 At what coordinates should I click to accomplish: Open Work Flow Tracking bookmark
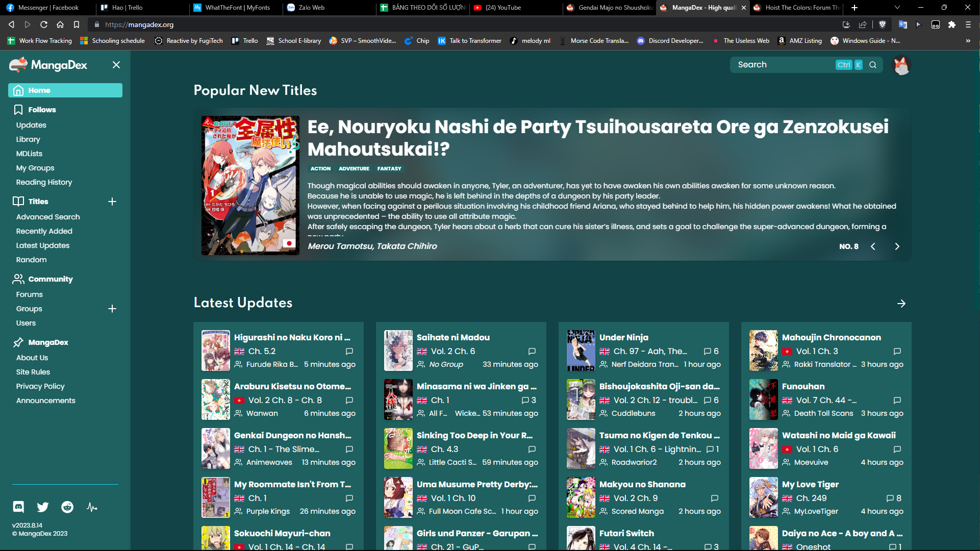click(40, 41)
